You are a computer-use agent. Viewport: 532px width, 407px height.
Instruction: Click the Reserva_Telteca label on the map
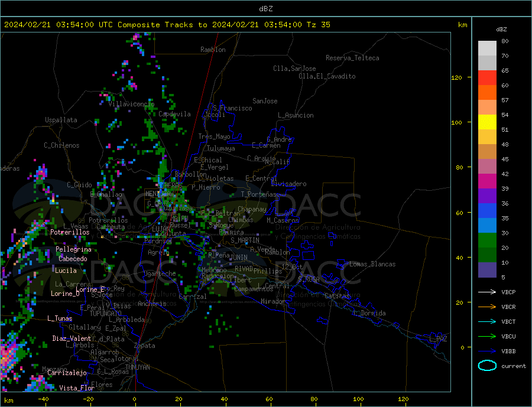pyautogui.click(x=352, y=58)
